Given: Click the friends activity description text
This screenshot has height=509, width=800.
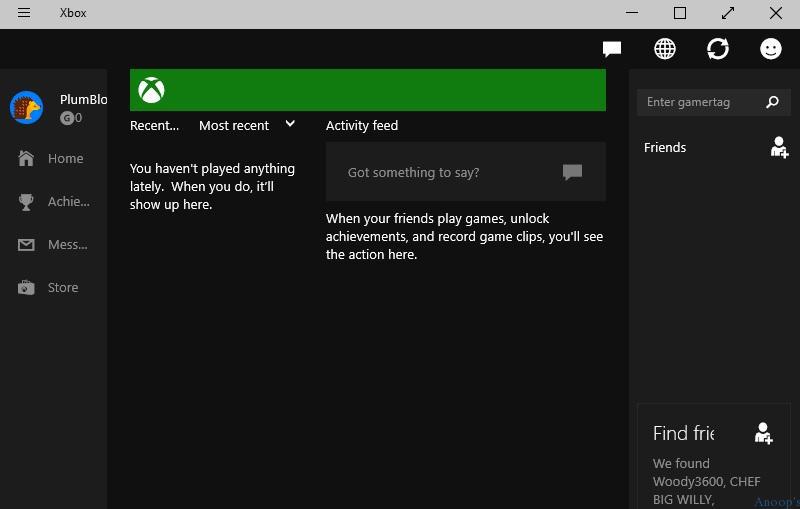Looking at the screenshot, I should point(464,237).
